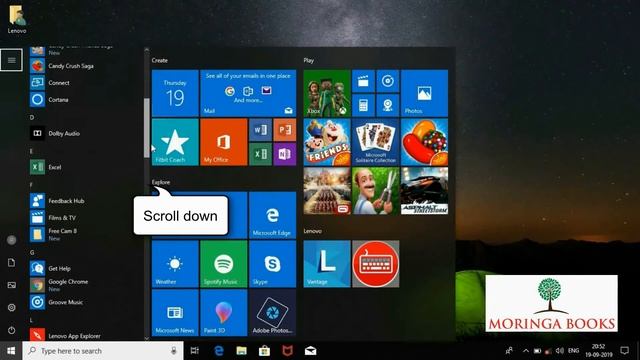Open the Thursday 19 calendar tile
Screen dimensions: 640x360
pos(175,93)
